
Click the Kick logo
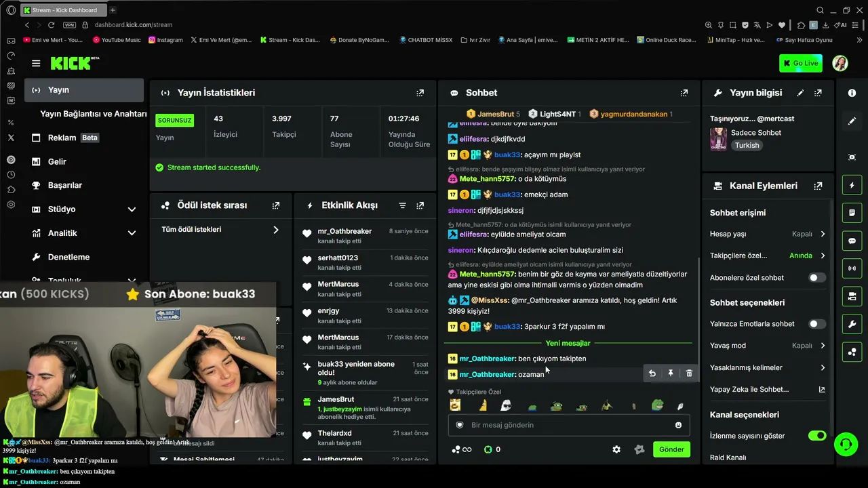[75, 63]
